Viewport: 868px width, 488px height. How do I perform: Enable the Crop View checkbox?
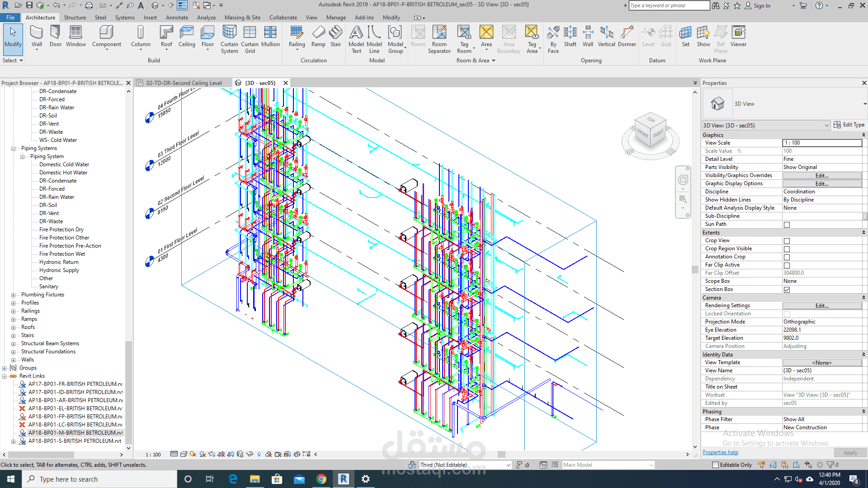coord(787,241)
